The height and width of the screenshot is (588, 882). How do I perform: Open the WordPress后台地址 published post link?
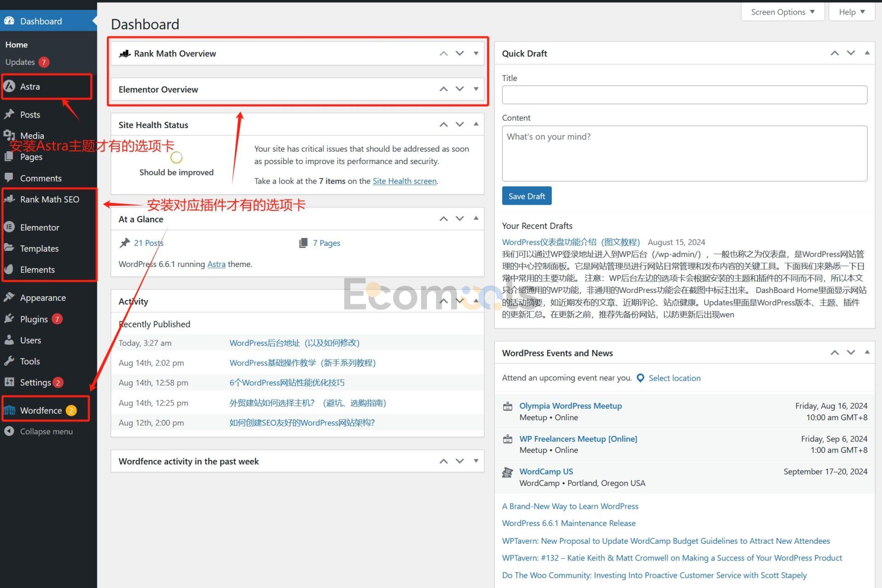pos(294,343)
